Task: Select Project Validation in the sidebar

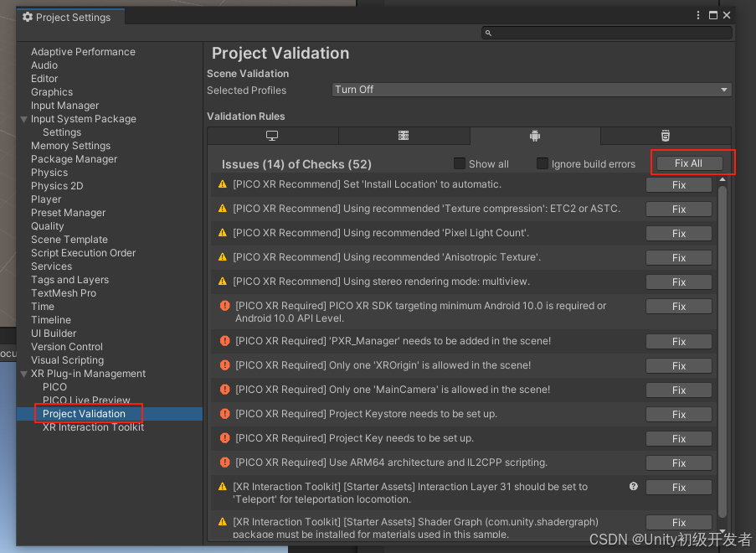Action: pyautogui.click(x=84, y=414)
